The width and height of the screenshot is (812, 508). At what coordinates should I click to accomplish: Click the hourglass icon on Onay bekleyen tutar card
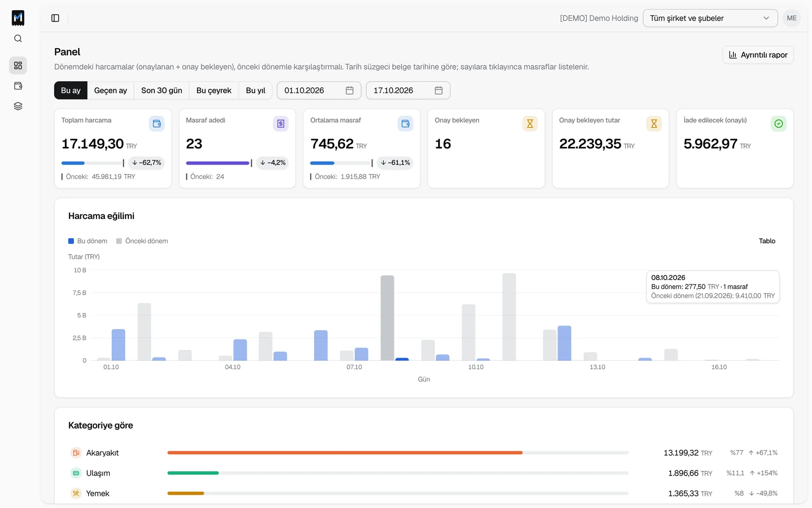pyautogui.click(x=654, y=123)
